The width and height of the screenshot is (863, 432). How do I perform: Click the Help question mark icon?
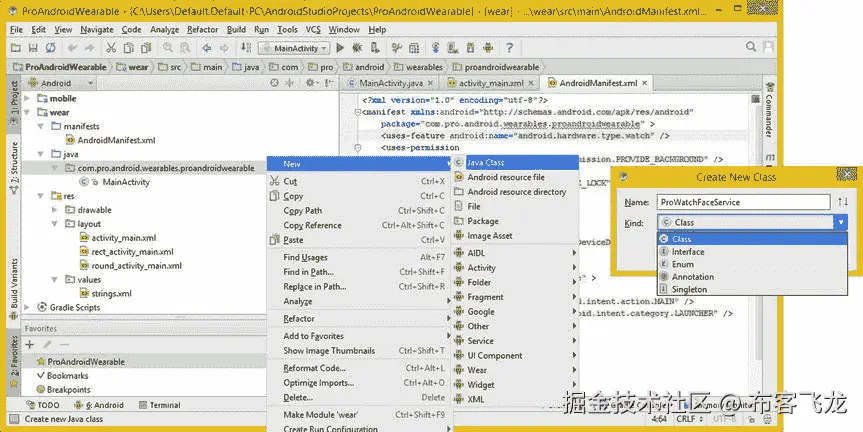click(x=509, y=48)
